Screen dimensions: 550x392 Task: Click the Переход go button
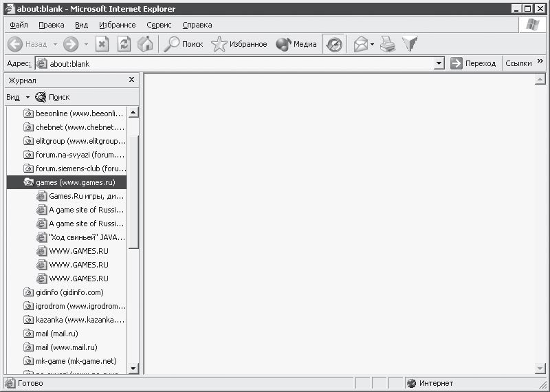click(x=473, y=63)
